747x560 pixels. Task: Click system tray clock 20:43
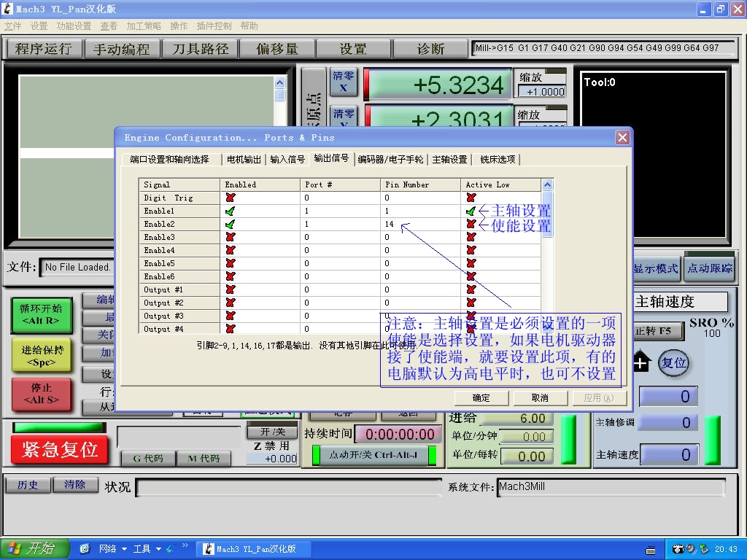726,550
